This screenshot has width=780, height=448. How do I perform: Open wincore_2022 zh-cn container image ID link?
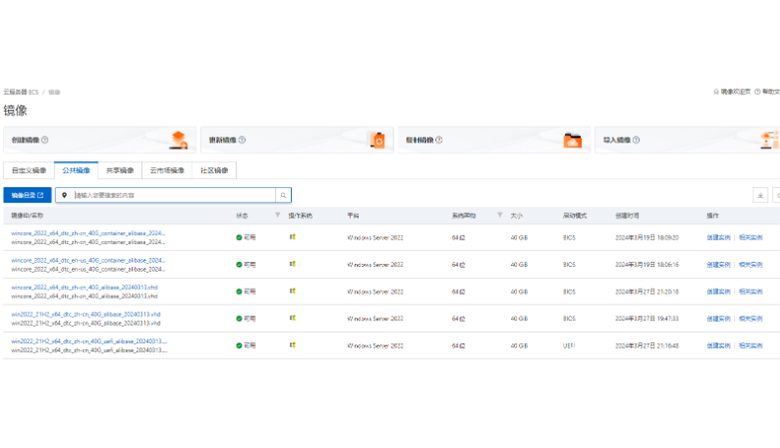pos(88,233)
